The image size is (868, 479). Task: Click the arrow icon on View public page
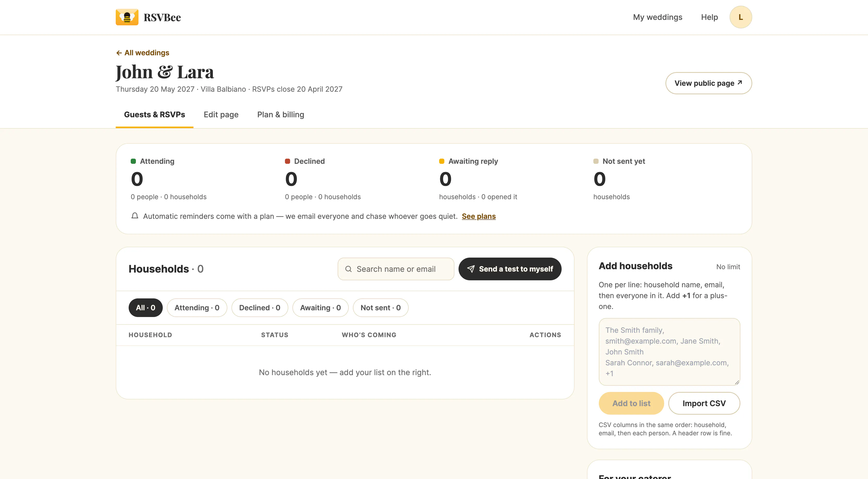(x=740, y=83)
